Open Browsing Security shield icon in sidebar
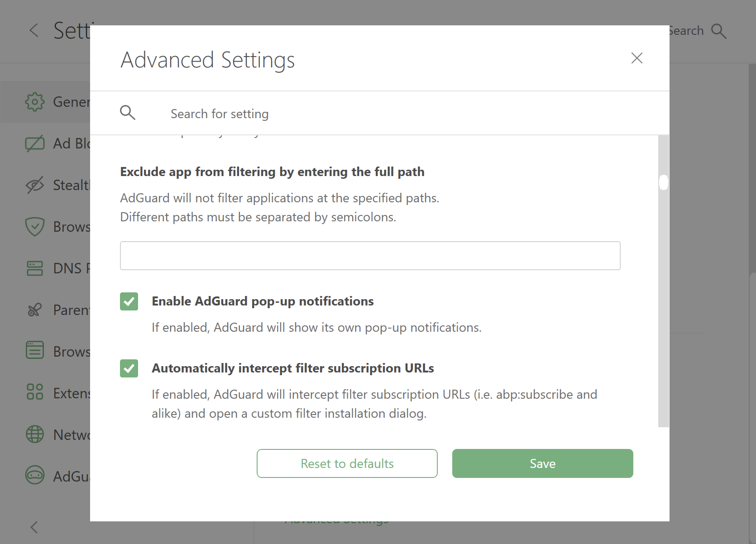The width and height of the screenshot is (756, 544). (35, 227)
